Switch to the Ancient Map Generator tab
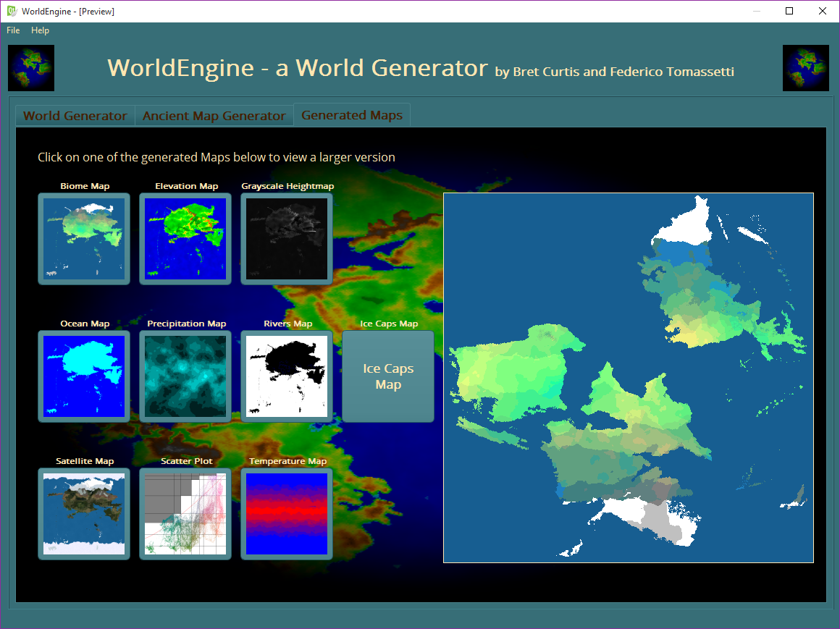The height and width of the screenshot is (629, 840). (x=214, y=116)
